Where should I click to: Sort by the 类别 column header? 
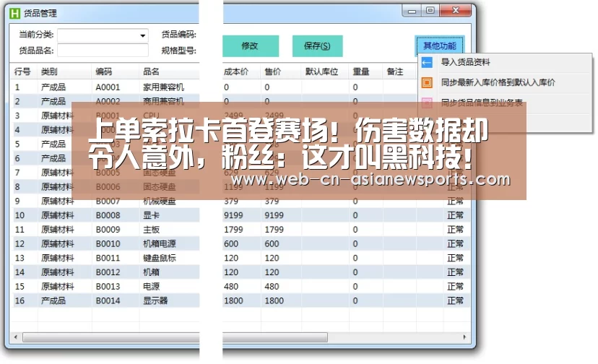point(49,71)
